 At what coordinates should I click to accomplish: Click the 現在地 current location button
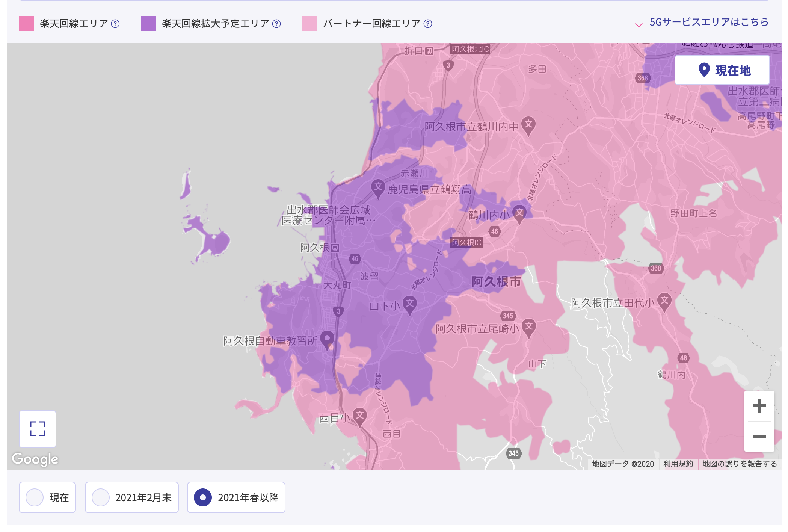(722, 70)
